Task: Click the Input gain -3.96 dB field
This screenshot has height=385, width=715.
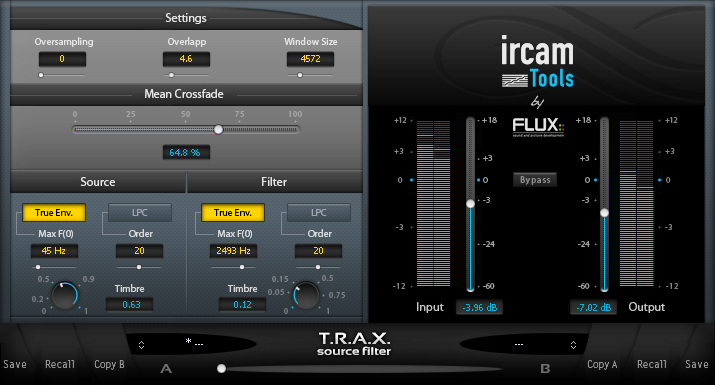Action: [479, 307]
